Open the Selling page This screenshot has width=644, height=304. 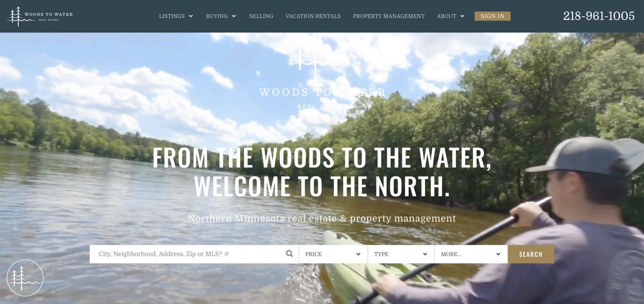(261, 16)
